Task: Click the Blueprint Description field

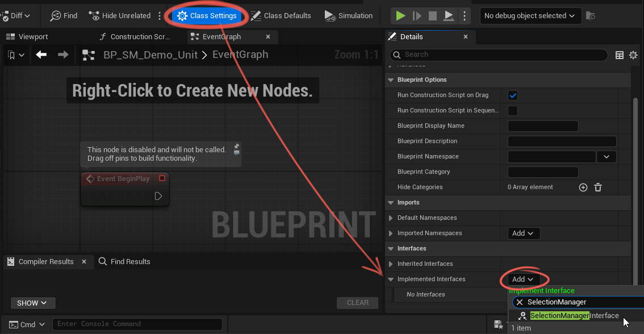Action: (x=562, y=141)
